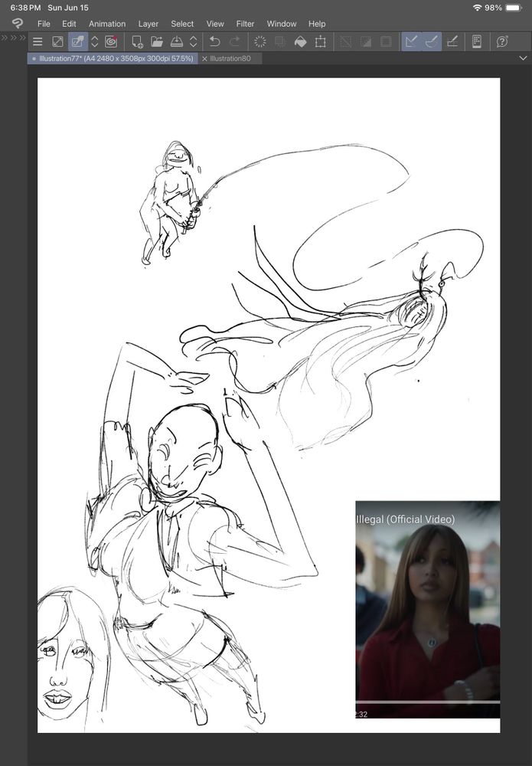Open the Clip Studio spiral icon
The image size is (532, 766).
click(111, 42)
